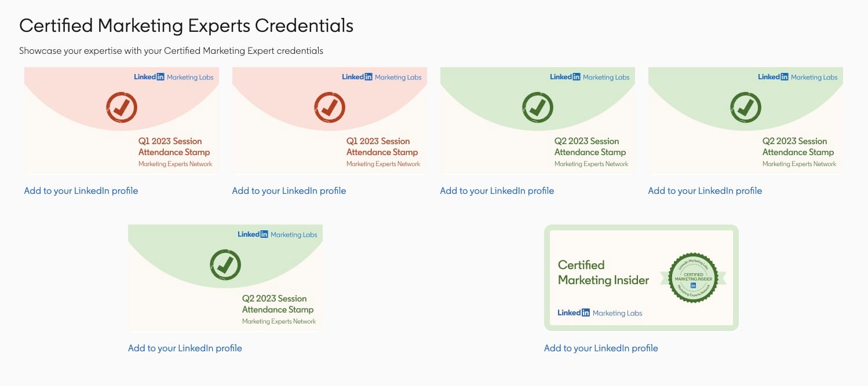Open the Certified Marketing Insider badge image
This screenshot has height=386, width=868.
click(x=641, y=278)
